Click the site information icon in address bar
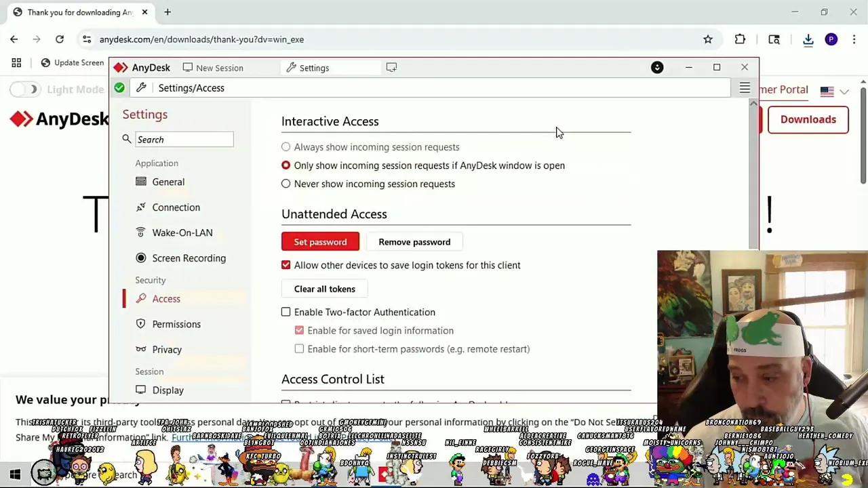Viewport: 868px width, 488px height. coord(87,39)
